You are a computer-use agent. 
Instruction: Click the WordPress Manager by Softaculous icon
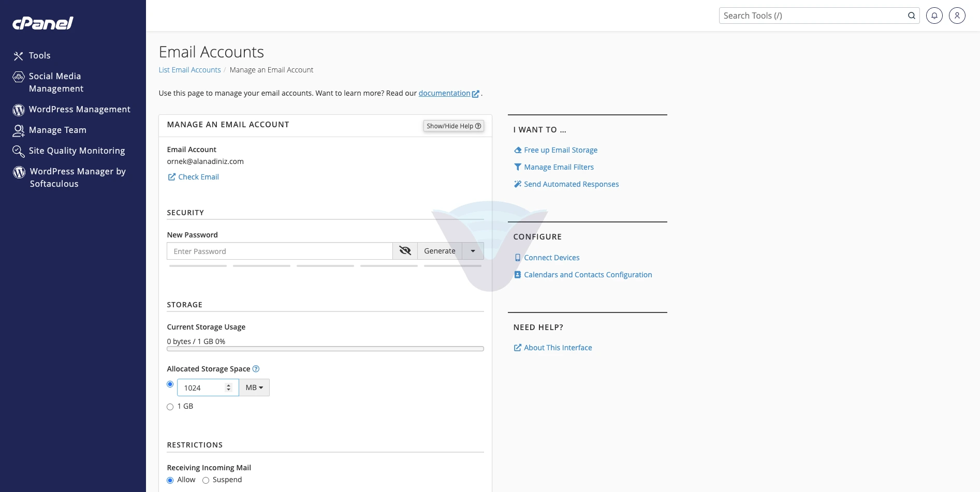point(19,172)
